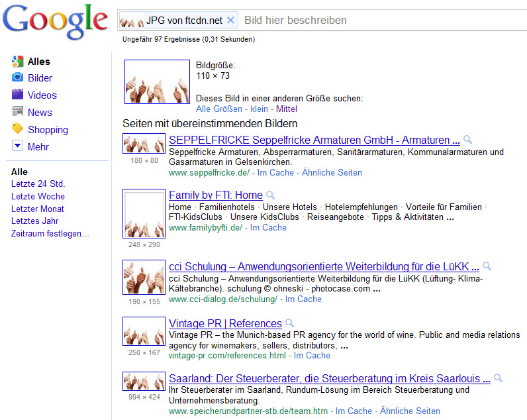Switch to News results

pyautogui.click(x=40, y=113)
